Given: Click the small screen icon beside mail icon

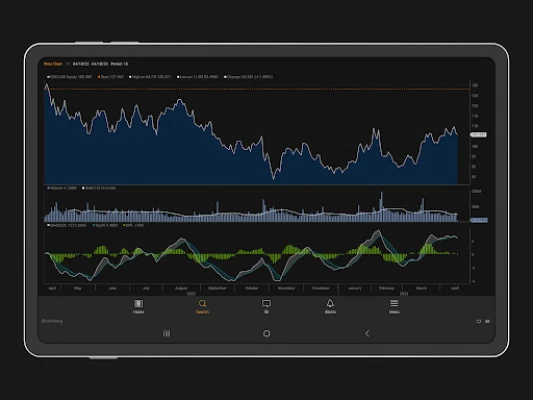Looking at the screenshot, I should 479,321.
